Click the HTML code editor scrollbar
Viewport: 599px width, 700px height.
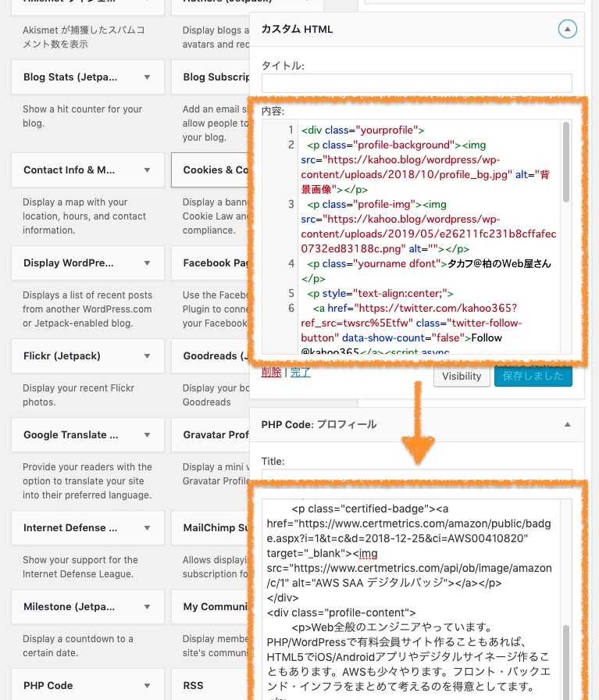566,164
